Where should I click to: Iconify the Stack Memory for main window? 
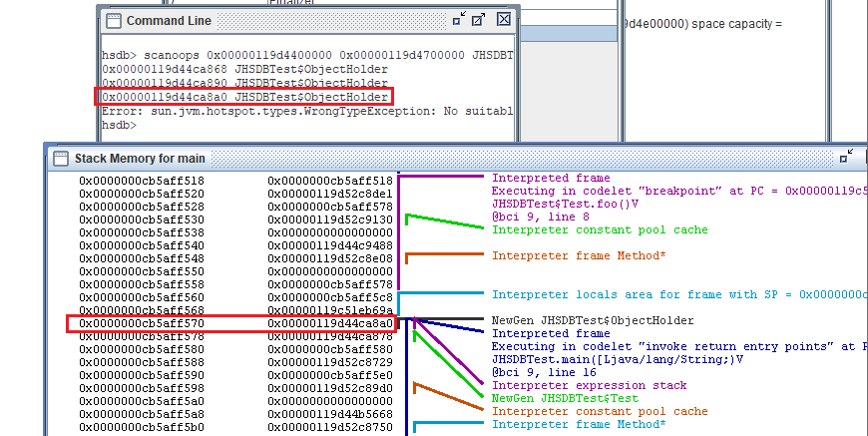click(x=846, y=157)
